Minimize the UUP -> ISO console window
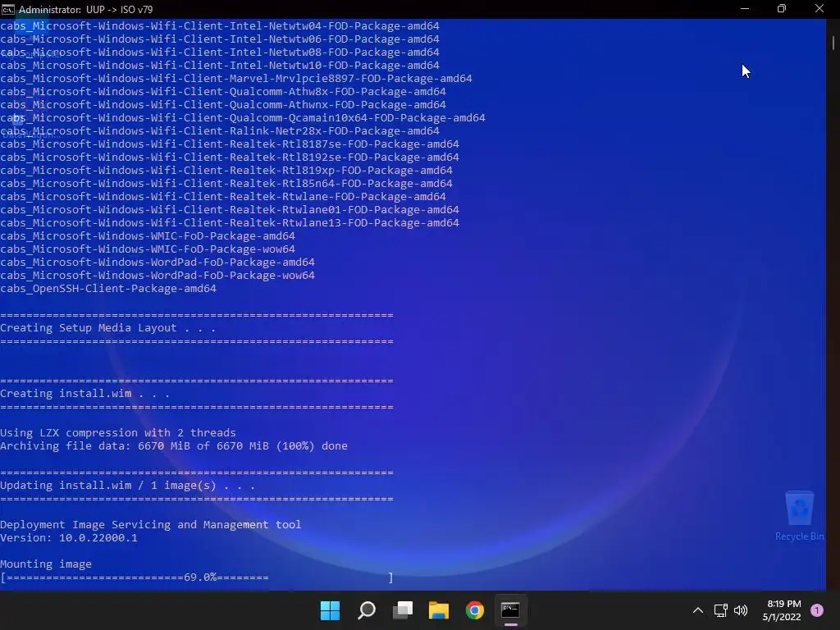The width and height of the screenshot is (840, 630). [745, 9]
